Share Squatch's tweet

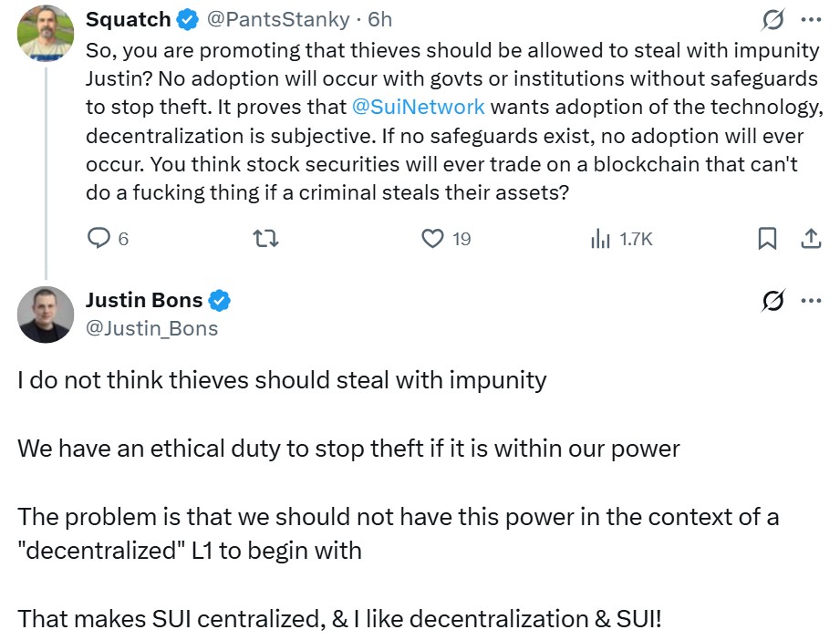click(810, 239)
